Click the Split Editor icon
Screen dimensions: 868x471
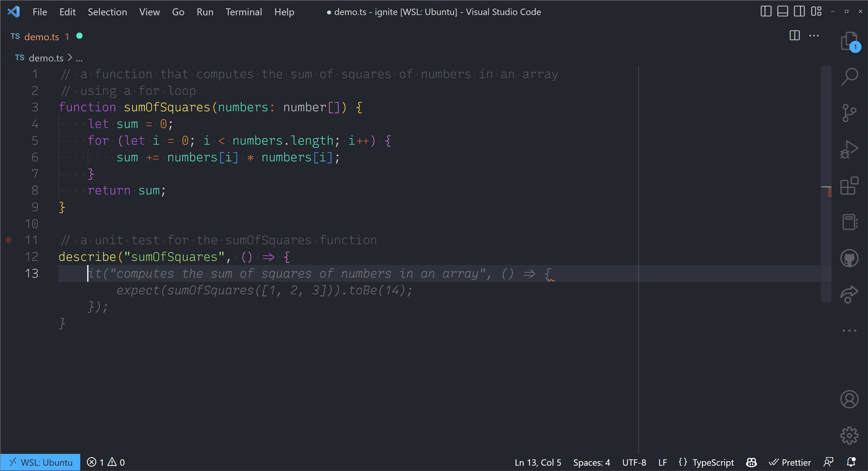tap(794, 36)
